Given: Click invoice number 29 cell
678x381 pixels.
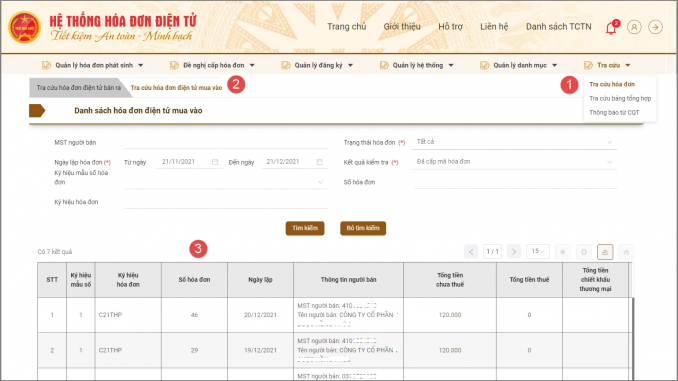Looking at the screenshot, I should (194, 350).
